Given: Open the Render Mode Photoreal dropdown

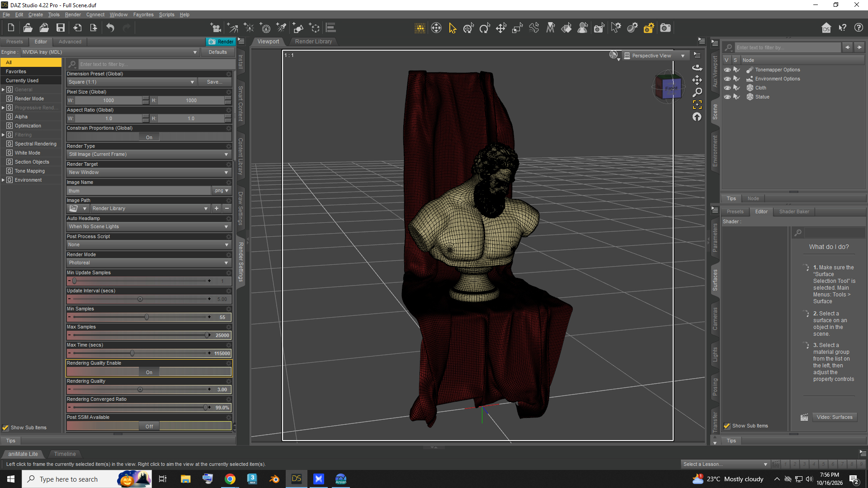Looking at the screenshot, I should pyautogui.click(x=149, y=263).
